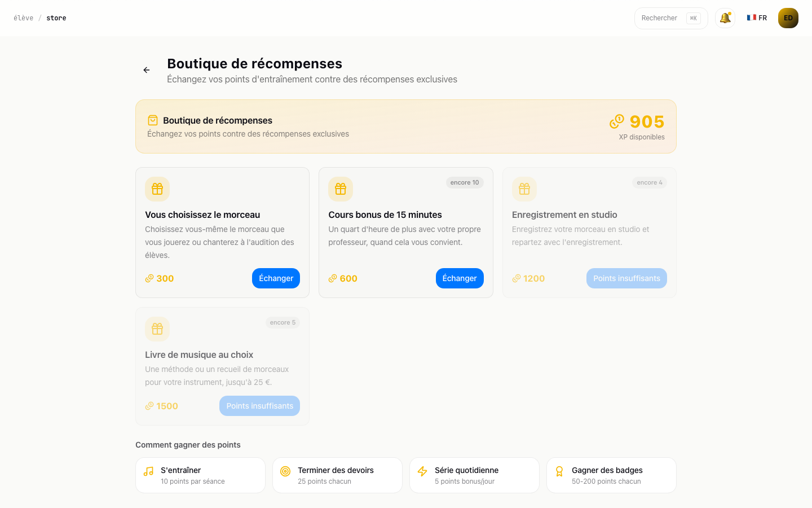This screenshot has width=812, height=508.
Task: Click the Vous choisissez le morceau title
Action: pyautogui.click(x=202, y=214)
